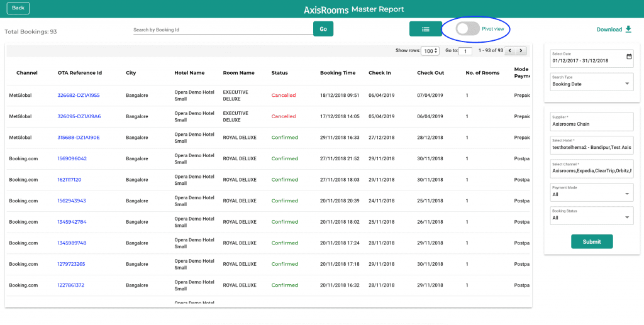Click the list view icon button
The width and height of the screenshot is (644, 325).
pos(426,29)
